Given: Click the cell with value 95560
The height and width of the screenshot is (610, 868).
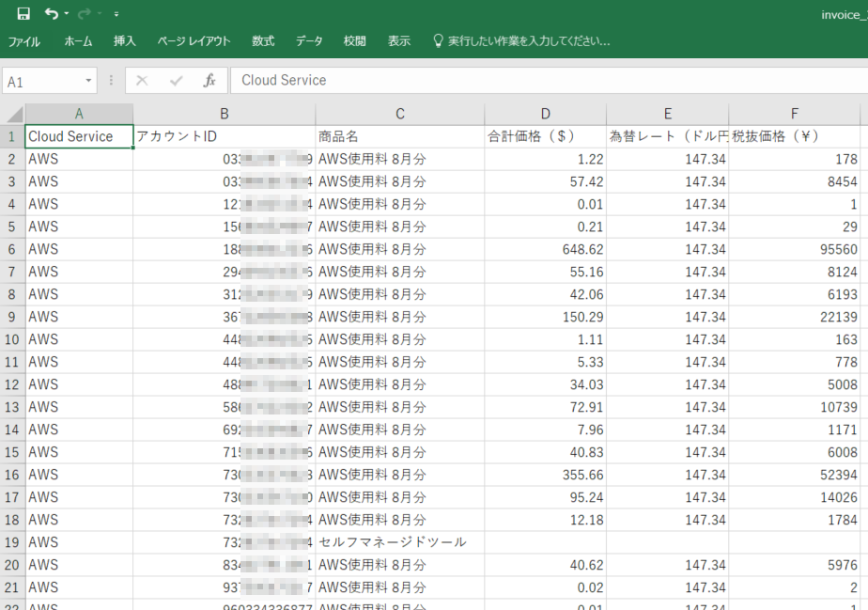Looking at the screenshot, I should pyautogui.click(x=795, y=249).
